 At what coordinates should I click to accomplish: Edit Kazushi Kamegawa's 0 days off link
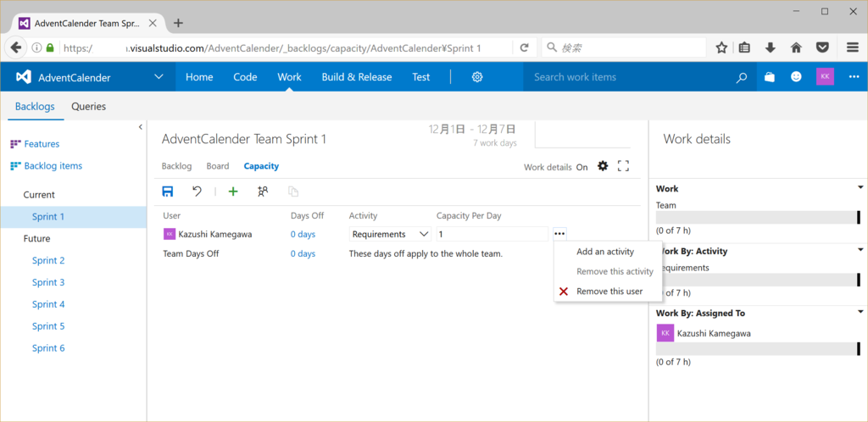click(x=303, y=235)
